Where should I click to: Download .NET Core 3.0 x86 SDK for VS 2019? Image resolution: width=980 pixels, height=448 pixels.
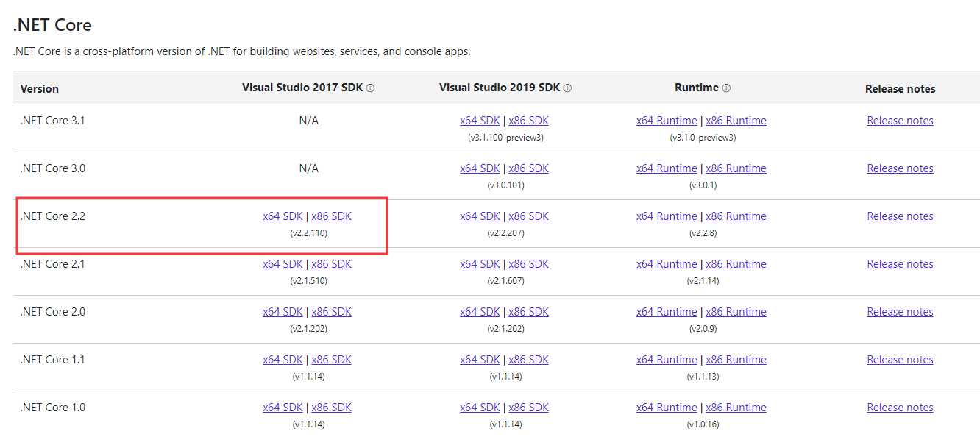click(528, 168)
